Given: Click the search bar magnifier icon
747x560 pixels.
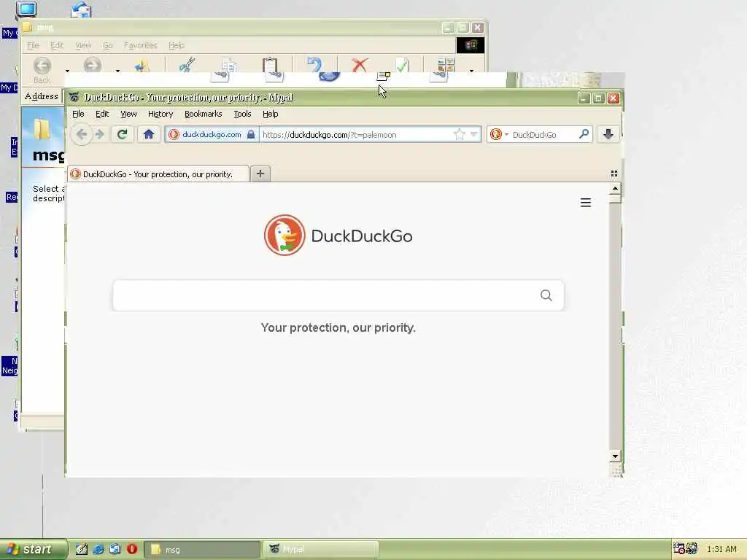Looking at the screenshot, I should (x=584, y=134).
